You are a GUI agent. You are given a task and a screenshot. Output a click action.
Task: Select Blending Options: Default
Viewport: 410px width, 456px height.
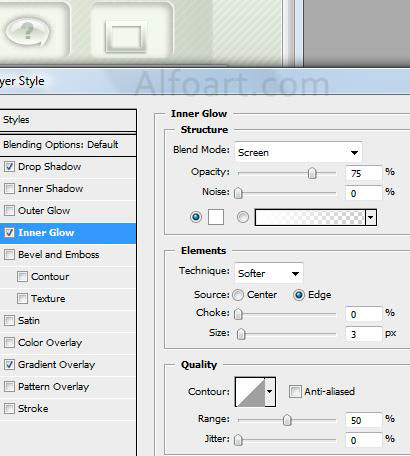(x=68, y=145)
